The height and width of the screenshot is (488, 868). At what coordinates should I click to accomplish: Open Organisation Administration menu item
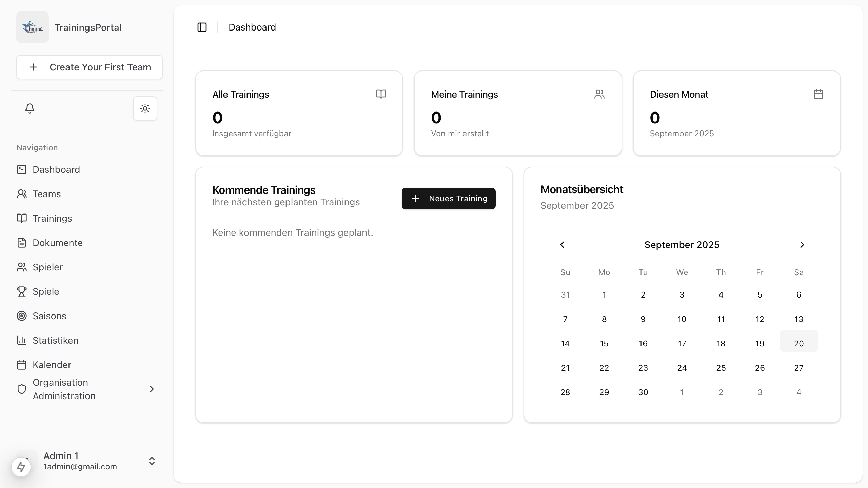click(87, 389)
